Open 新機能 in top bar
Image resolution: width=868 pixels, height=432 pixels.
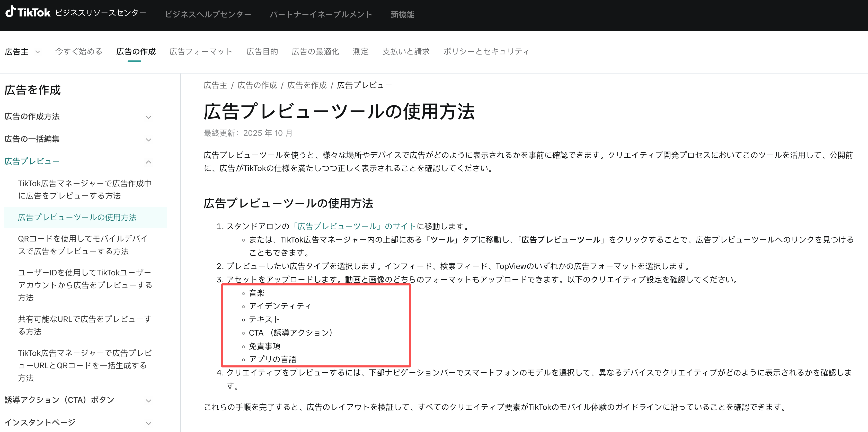402,14
